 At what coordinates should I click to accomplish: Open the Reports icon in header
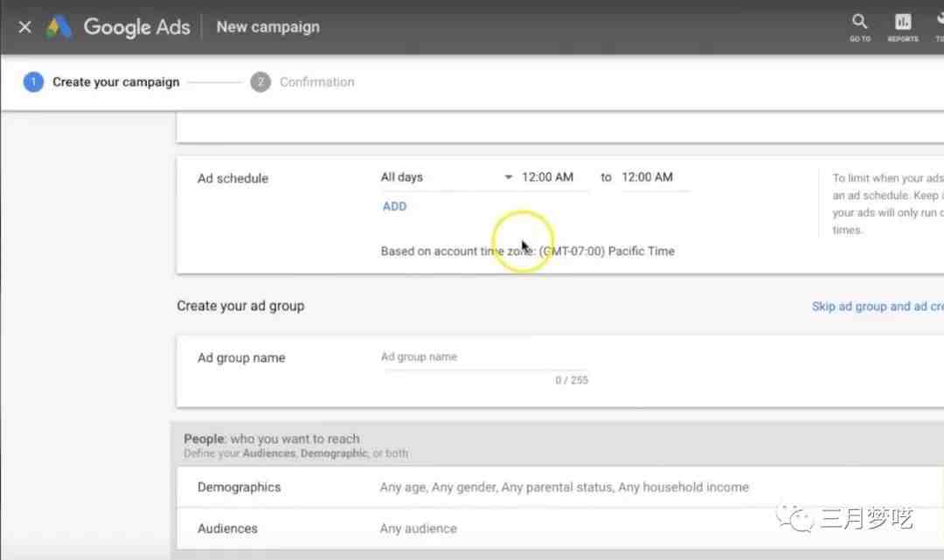click(903, 22)
